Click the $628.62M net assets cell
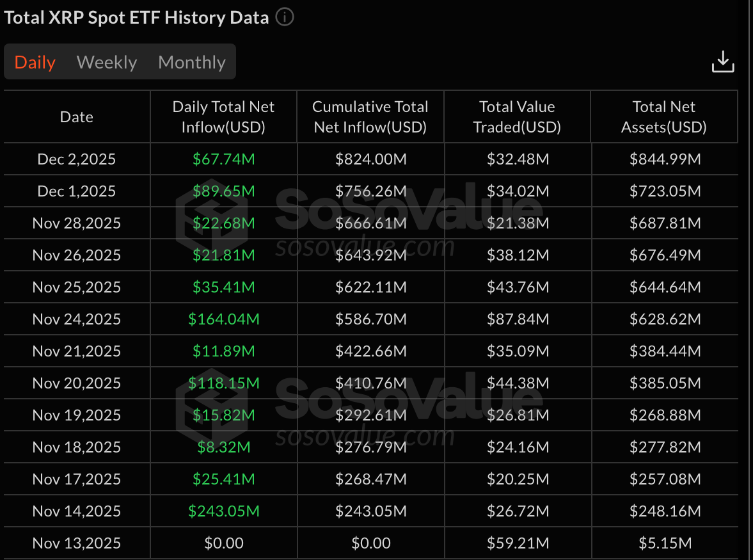 coord(665,319)
